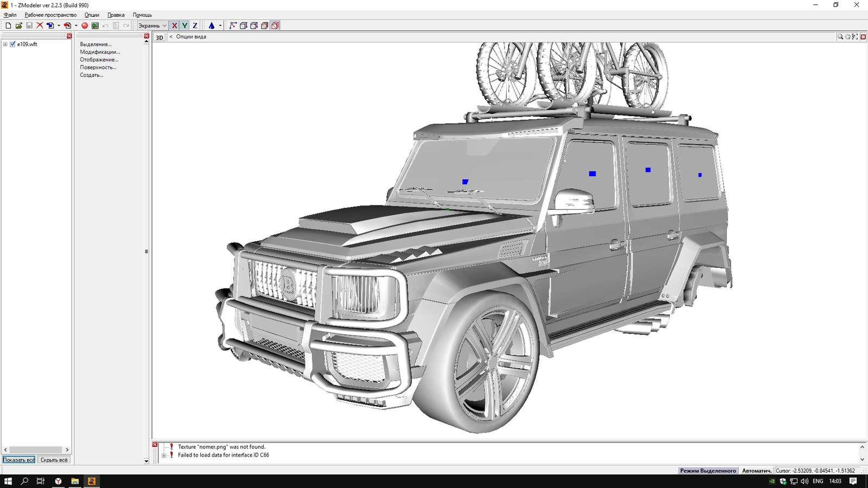Screen dimensions: 868x488
Task: Expand the e109.wft tree node
Action: pos(5,44)
